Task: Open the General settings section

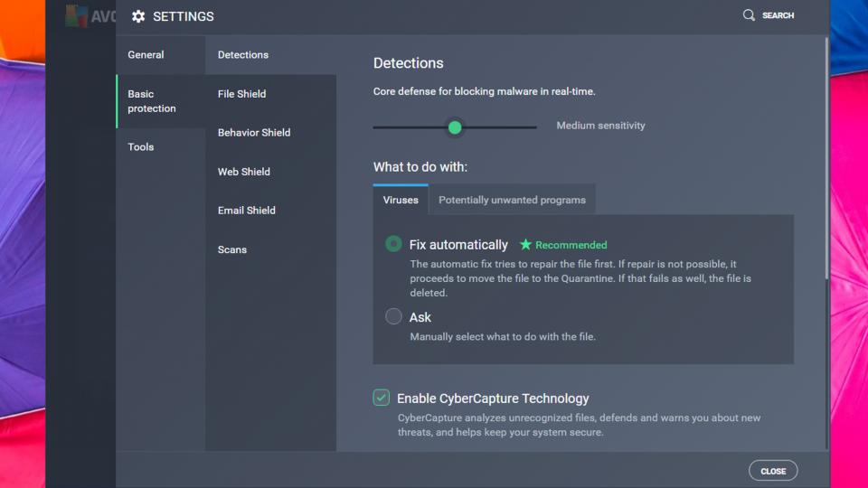Action: pos(146,55)
